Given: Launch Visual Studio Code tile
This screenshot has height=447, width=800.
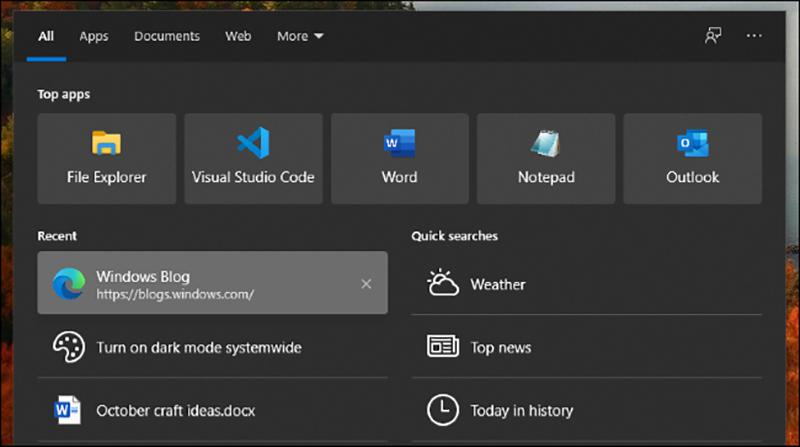Looking at the screenshot, I should pos(253,158).
